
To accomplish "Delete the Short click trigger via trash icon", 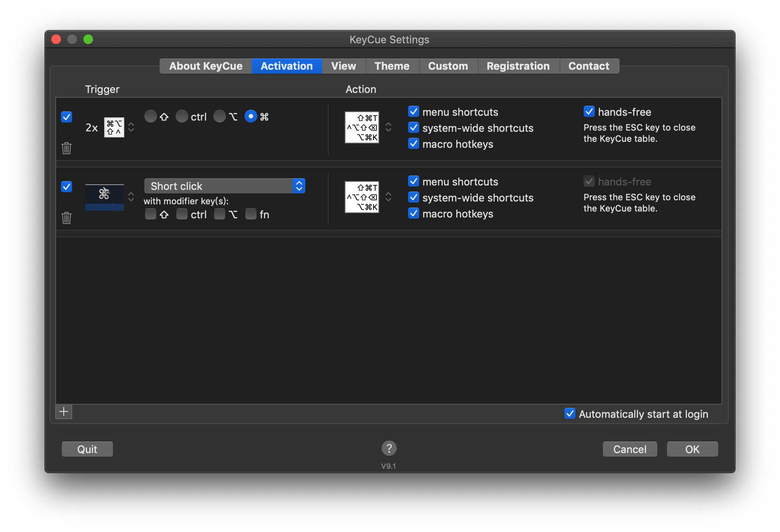I will (67, 218).
